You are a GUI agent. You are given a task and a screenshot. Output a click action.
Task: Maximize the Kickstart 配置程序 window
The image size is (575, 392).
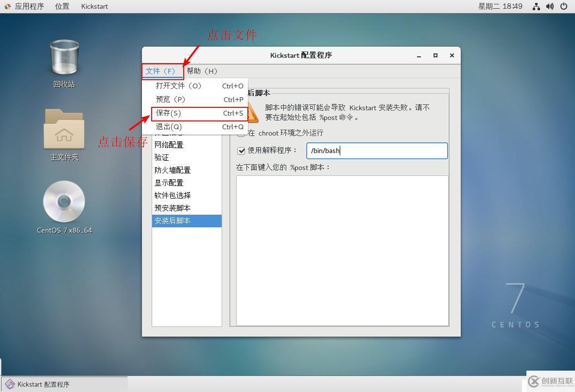(436, 55)
